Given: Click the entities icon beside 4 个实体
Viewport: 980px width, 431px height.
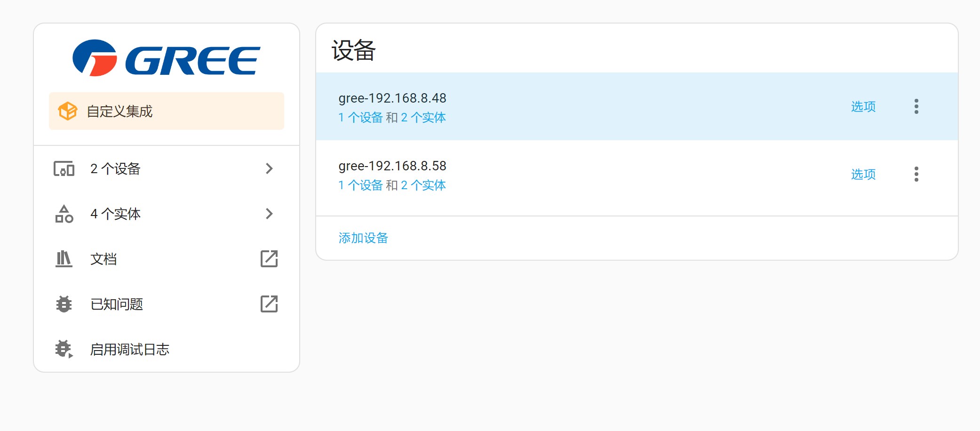Looking at the screenshot, I should click(x=64, y=214).
